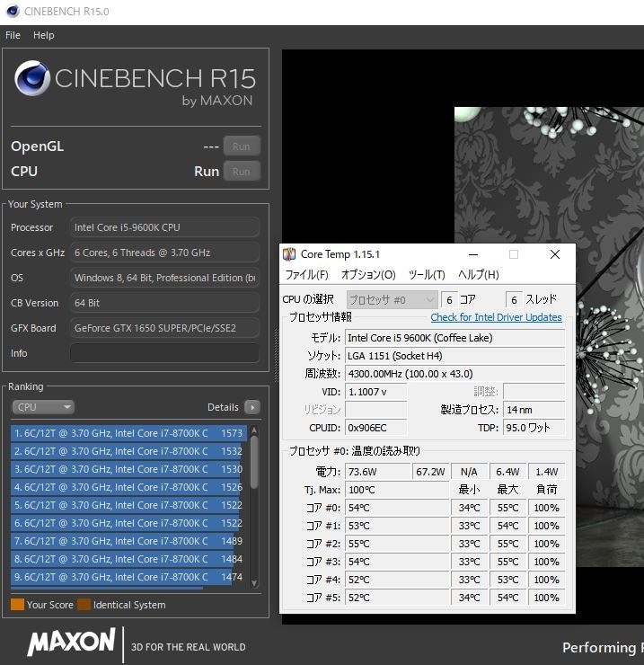Click the Cores x GHz field value
Screen dimensions: 644x665
click(x=164, y=253)
